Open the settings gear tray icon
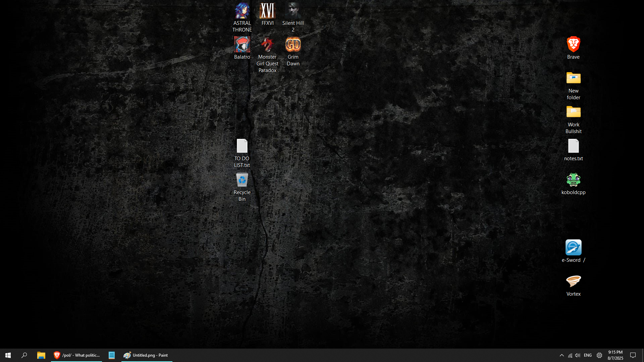Screen dimensions: 644x362 tap(599, 355)
